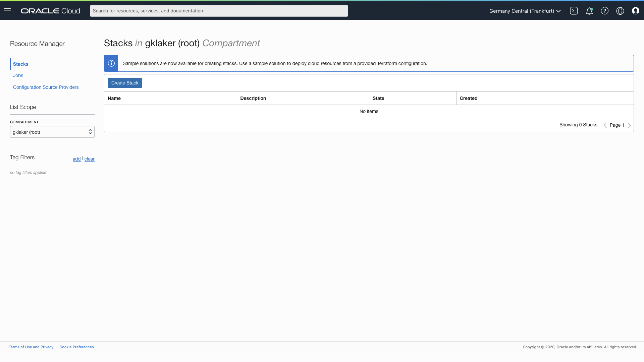This screenshot has height=362, width=644.
Task: Open the hamburger navigation menu
Action: tap(7, 11)
